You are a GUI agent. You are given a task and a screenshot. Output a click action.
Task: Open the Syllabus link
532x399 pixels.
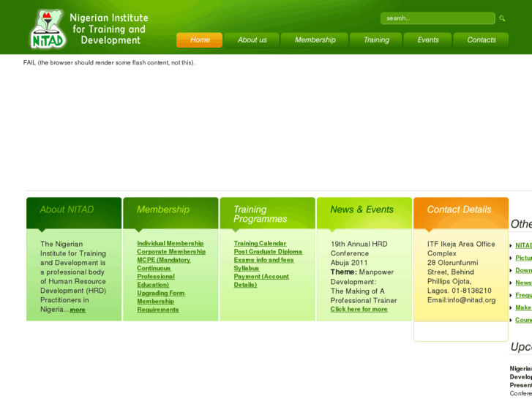(247, 268)
